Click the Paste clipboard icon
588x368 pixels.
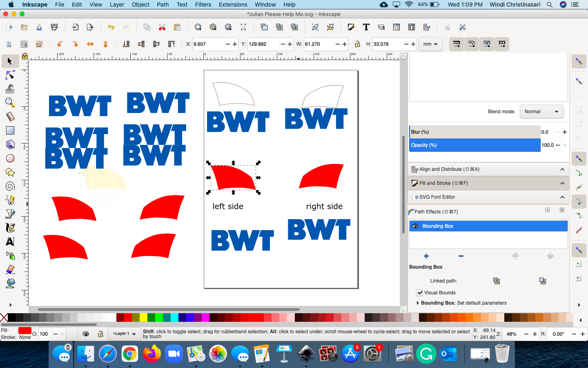click(x=177, y=27)
